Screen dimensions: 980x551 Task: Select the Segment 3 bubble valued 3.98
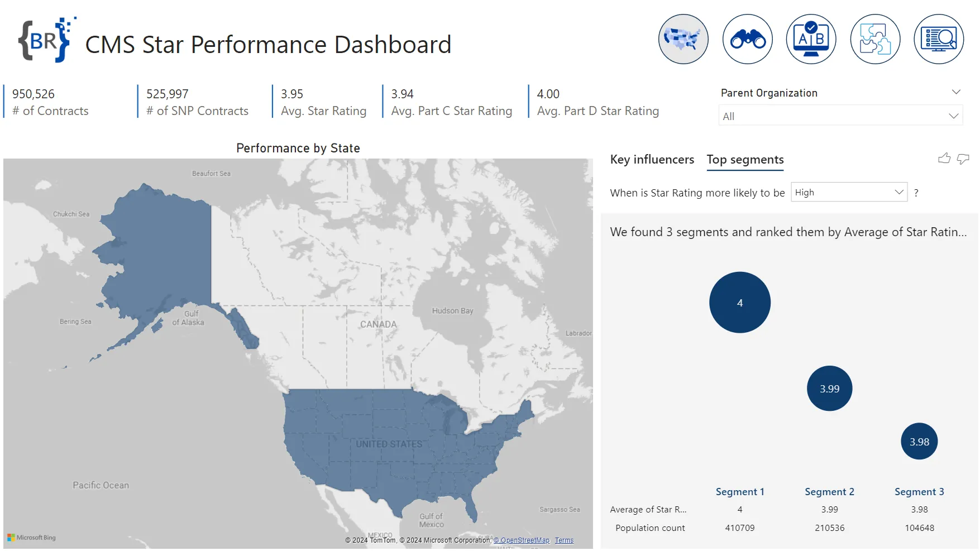click(919, 442)
